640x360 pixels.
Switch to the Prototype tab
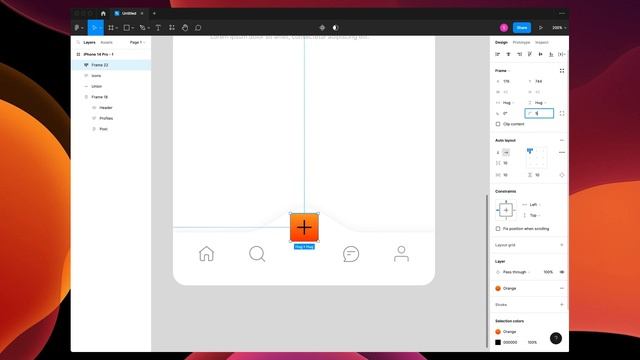point(521,42)
